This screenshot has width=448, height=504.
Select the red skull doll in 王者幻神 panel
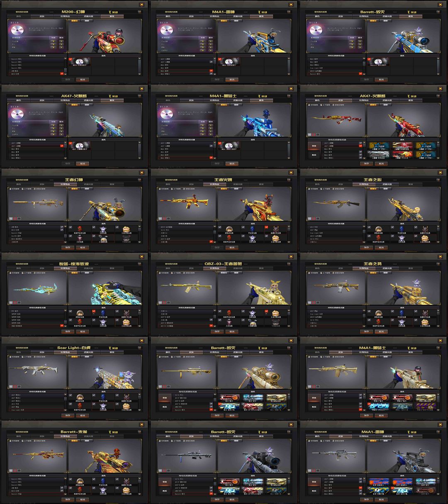[80, 229]
